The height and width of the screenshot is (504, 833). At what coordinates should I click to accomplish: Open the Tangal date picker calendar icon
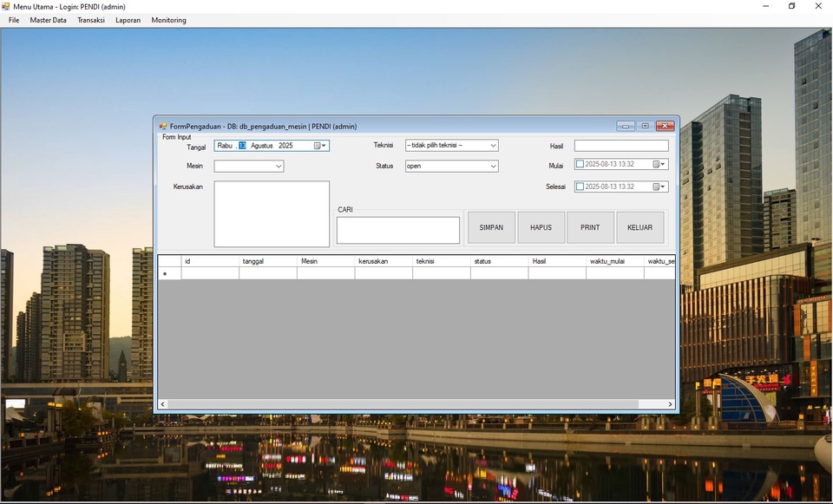click(319, 146)
